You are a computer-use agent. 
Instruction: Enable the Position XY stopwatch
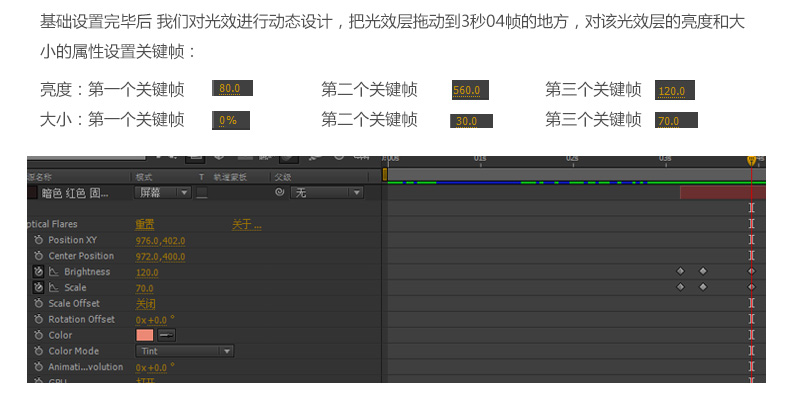click(38, 240)
